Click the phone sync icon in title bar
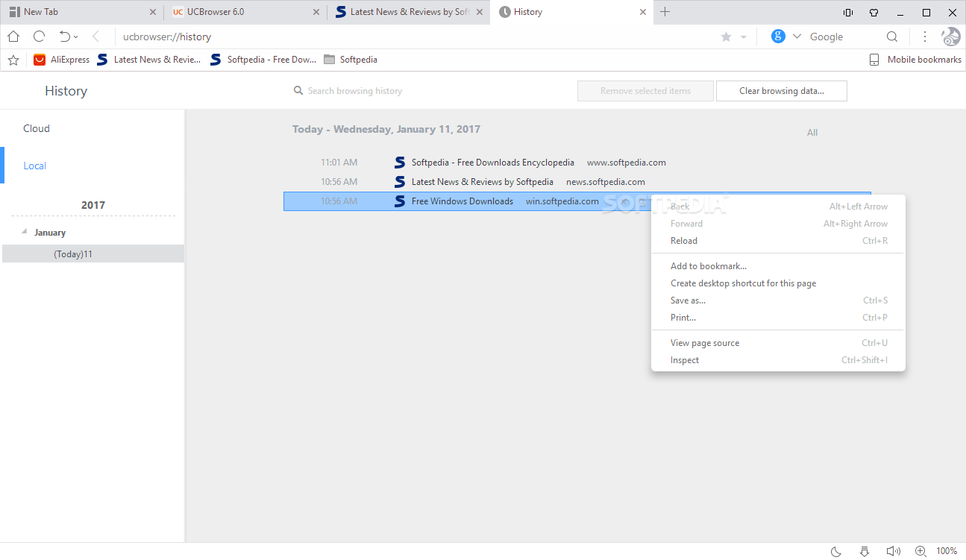 click(847, 12)
